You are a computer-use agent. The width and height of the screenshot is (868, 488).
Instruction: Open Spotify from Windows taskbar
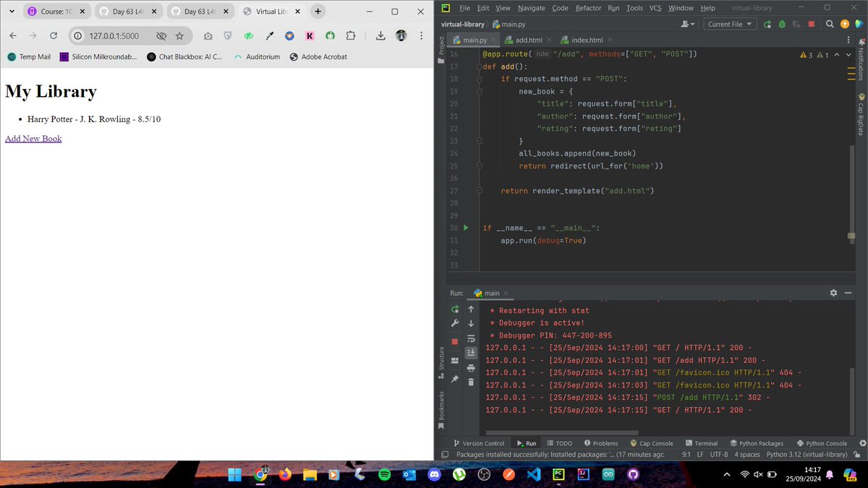(384, 475)
